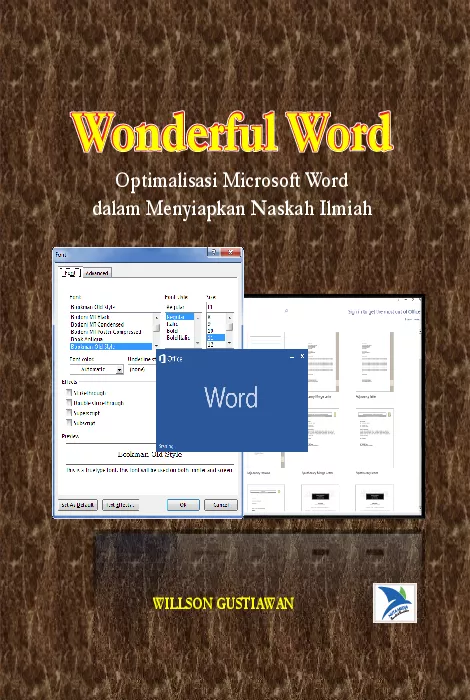Click the Cancel button in Font dialog
This screenshot has width=470, height=700.
(x=220, y=505)
